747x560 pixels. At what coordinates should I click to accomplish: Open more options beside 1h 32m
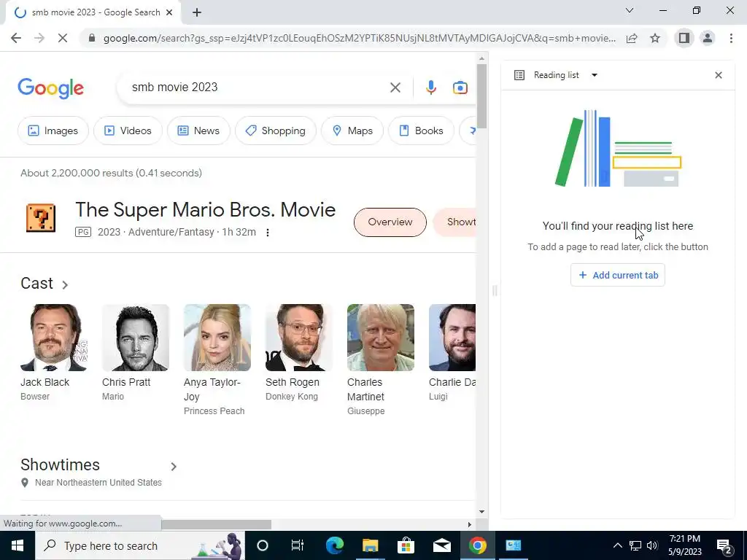point(268,233)
